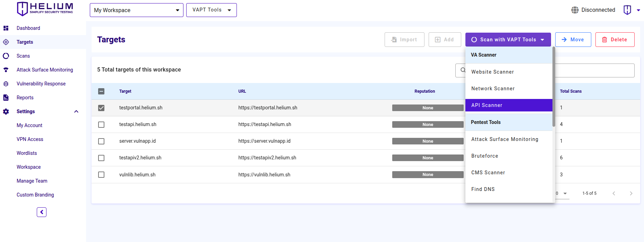Check the testapi.helium.sh checkbox
The height and width of the screenshot is (242, 644).
(101, 125)
